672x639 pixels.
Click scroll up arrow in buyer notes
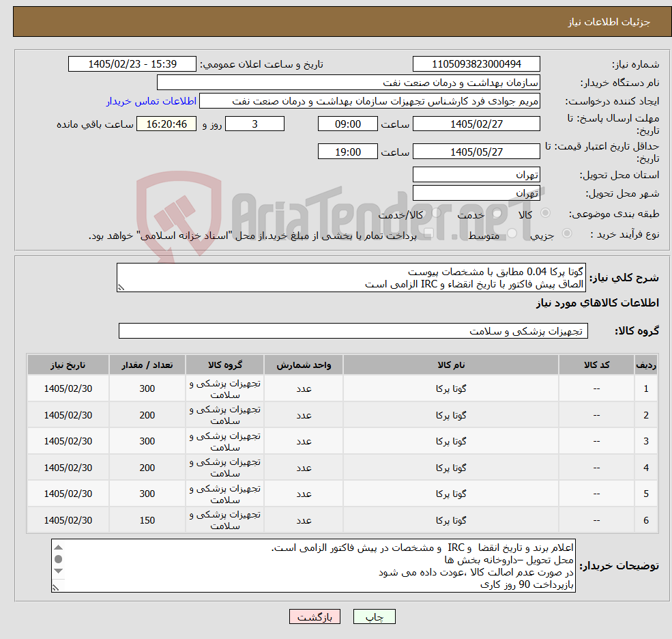coord(59,548)
